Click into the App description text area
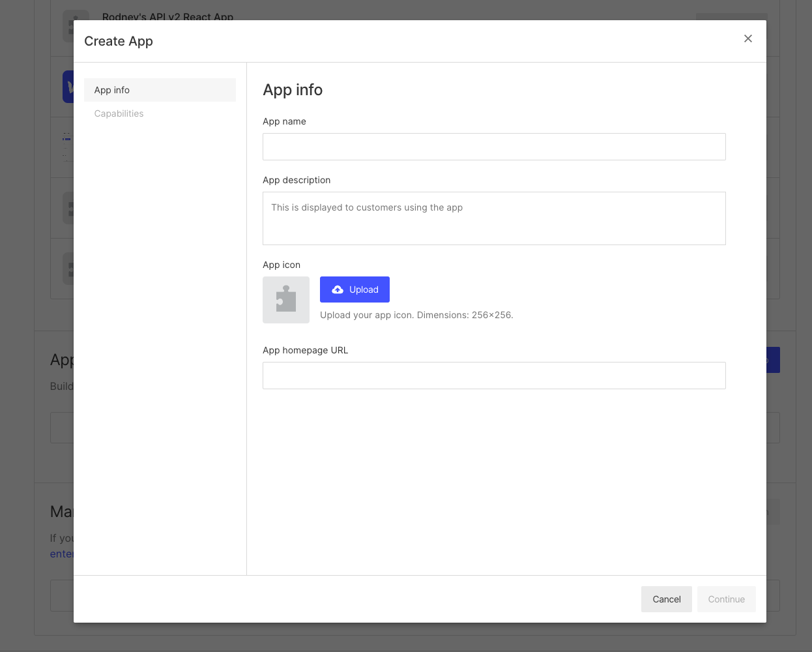Image resolution: width=812 pixels, height=652 pixels. pos(494,218)
